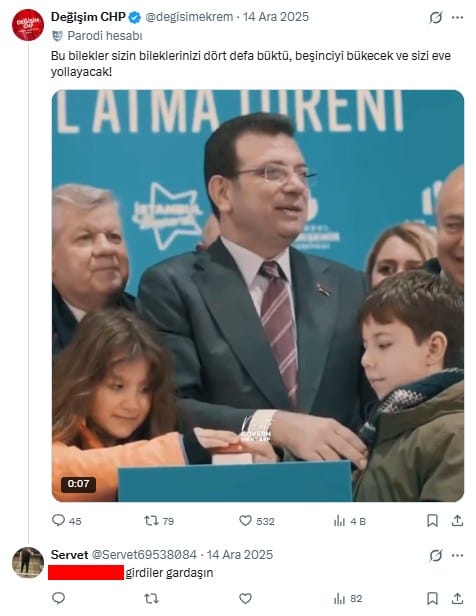Image resolution: width=476 pixels, height=616 pixels.
Task: Retweet Servet's reply
Action: [x=151, y=598]
